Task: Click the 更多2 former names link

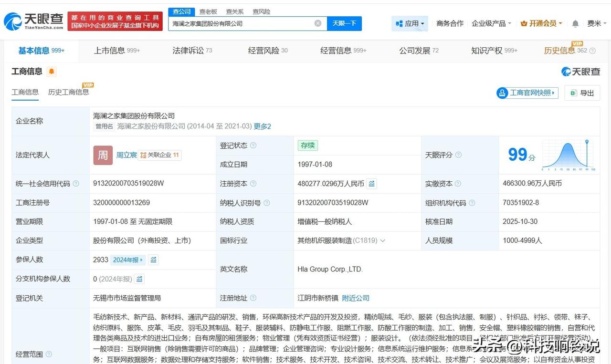Action: [262, 126]
